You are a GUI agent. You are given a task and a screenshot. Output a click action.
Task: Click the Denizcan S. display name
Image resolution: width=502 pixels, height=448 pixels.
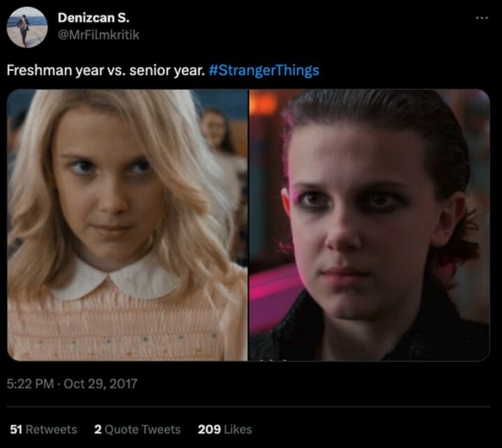tap(93, 17)
